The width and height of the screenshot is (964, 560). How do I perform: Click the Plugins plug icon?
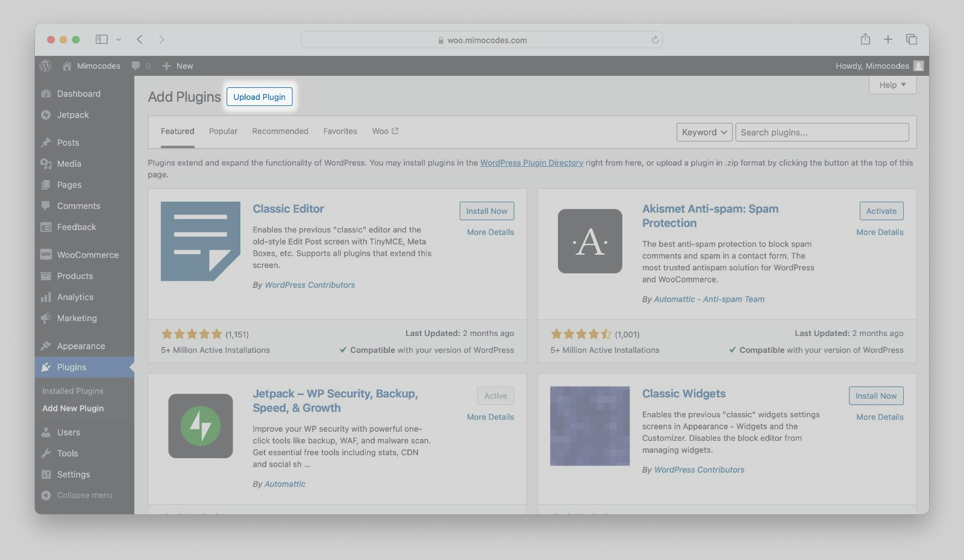[46, 367]
